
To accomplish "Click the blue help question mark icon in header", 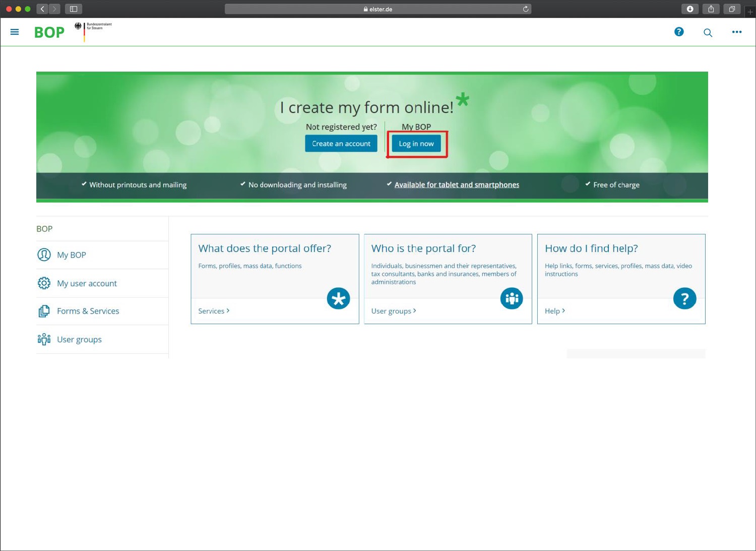I will (679, 32).
